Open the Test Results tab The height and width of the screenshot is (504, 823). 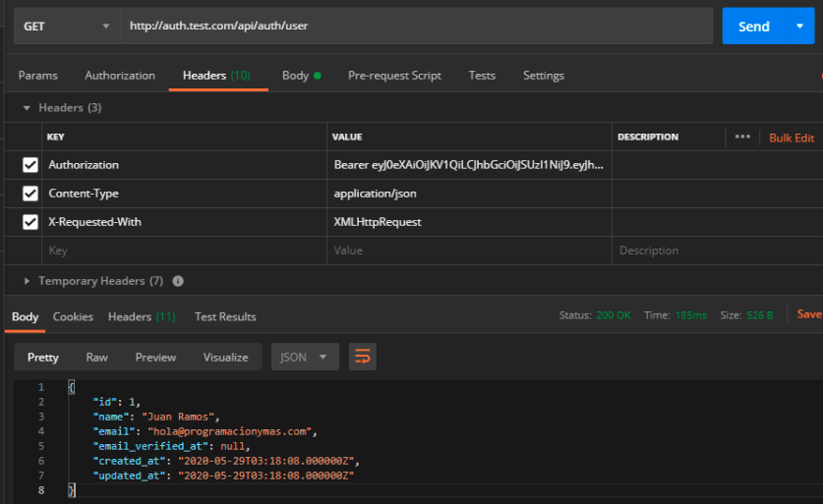point(225,316)
